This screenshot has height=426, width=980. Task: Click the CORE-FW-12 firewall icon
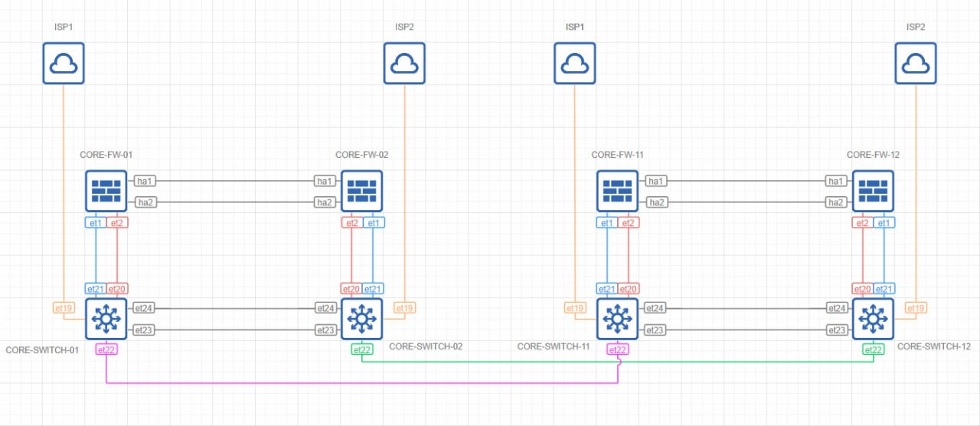coord(874,191)
